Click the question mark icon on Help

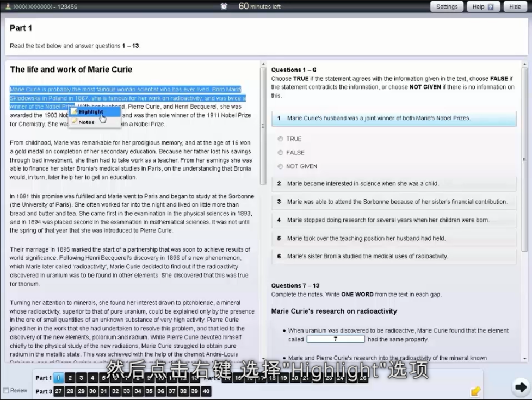click(x=491, y=7)
